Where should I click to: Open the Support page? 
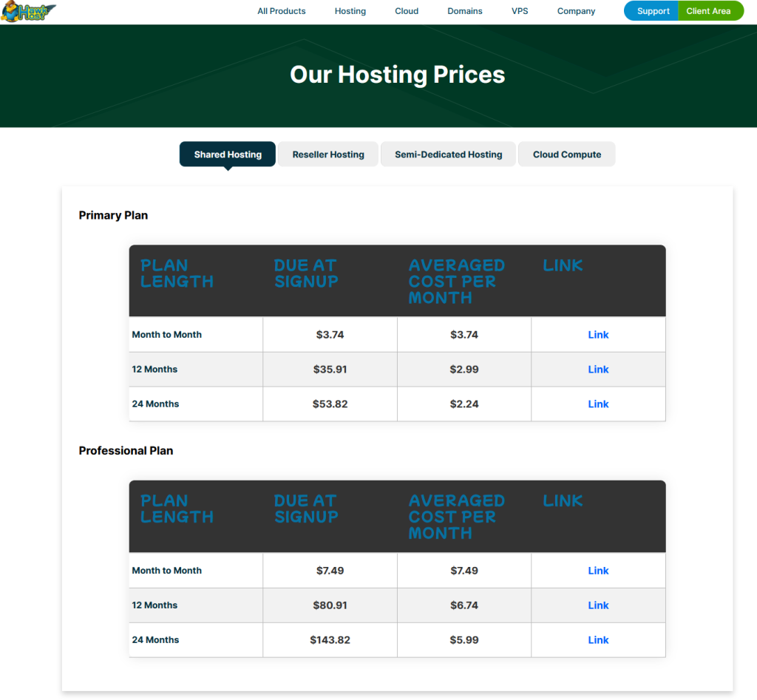click(651, 11)
